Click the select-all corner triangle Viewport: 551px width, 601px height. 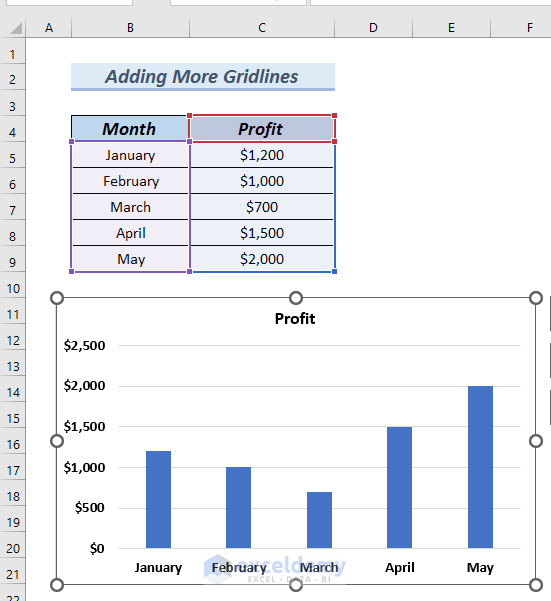pyautogui.click(x=15, y=28)
